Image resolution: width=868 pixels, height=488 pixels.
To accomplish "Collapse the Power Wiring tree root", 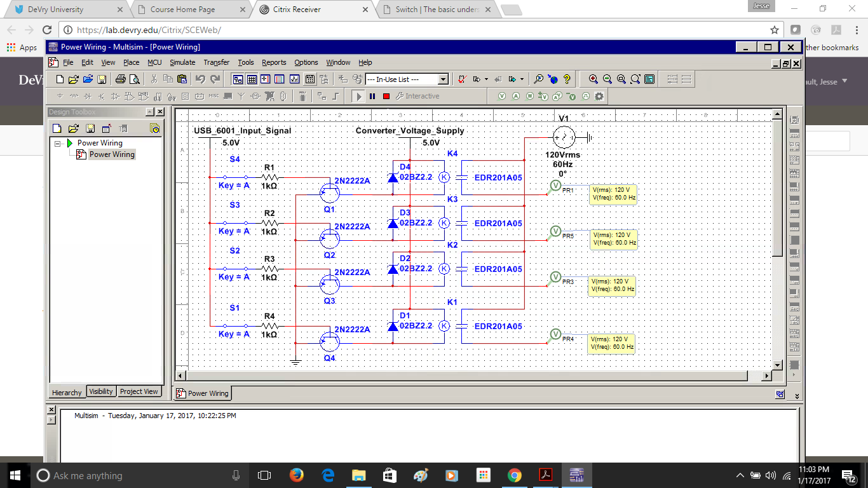I will [58, 143].
